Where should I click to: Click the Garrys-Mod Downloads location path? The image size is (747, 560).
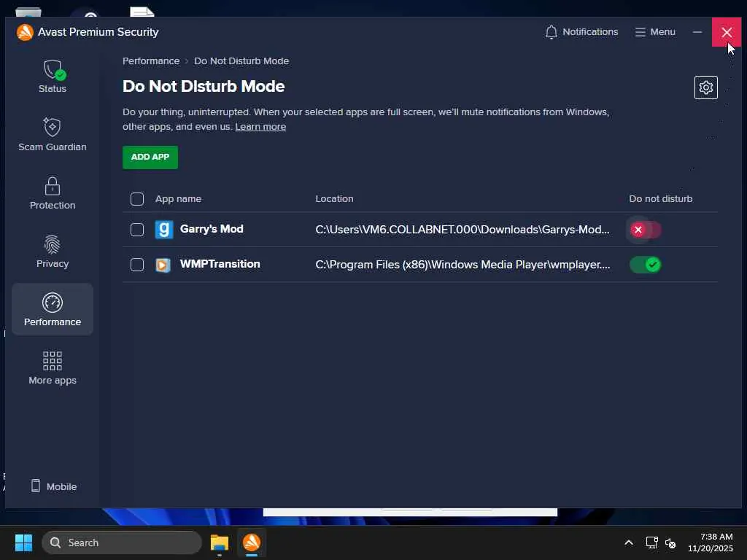tap(462, 230)
